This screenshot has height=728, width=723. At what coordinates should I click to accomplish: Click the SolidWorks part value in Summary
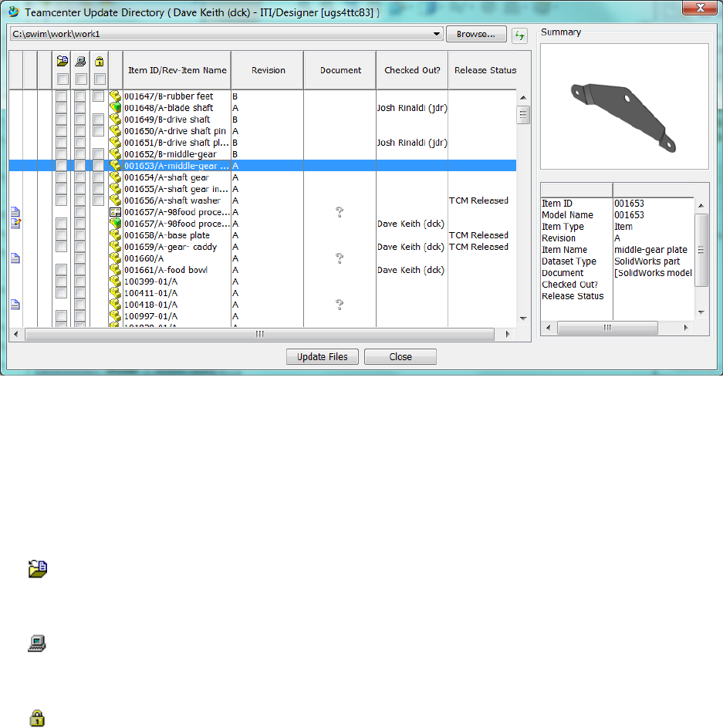[x=647, y=261]
